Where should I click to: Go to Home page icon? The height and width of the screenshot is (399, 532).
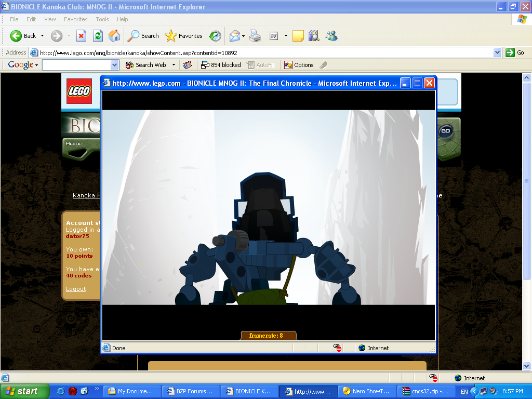click(x=114, y=36)
